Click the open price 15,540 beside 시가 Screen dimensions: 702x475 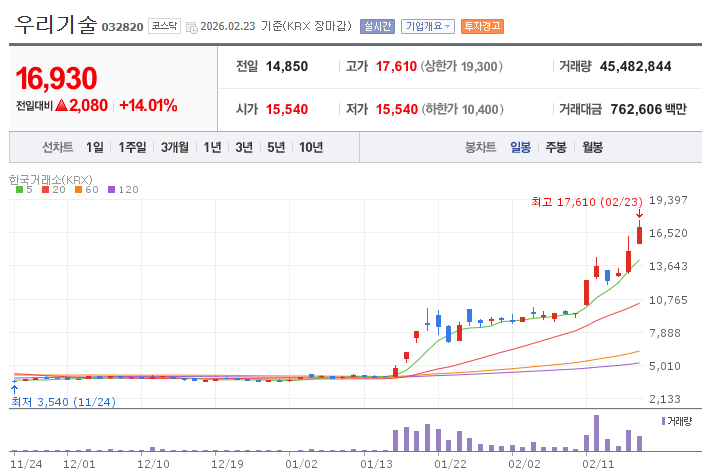click(x=287, y=109)
